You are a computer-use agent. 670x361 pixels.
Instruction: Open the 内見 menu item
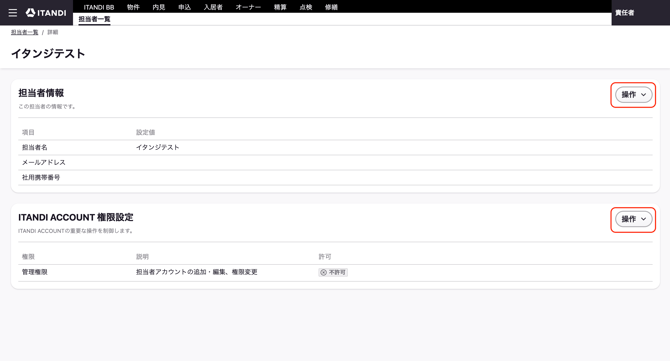pyautogui.click(x=159, y=7)
